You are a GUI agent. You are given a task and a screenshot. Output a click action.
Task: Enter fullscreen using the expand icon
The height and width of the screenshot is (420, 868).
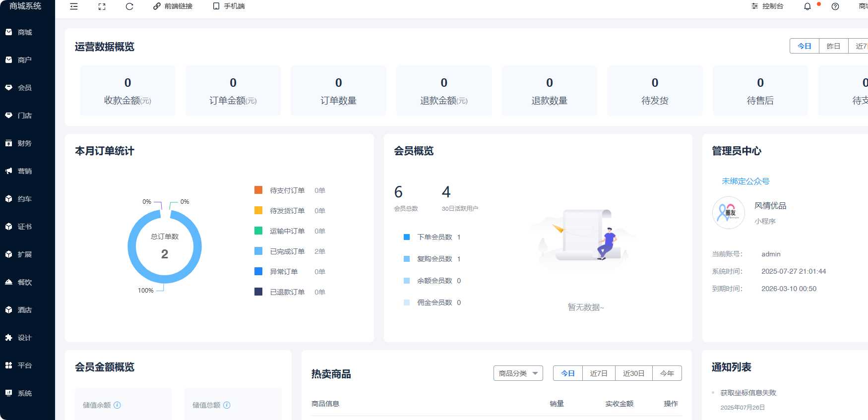tap(102, 6)
